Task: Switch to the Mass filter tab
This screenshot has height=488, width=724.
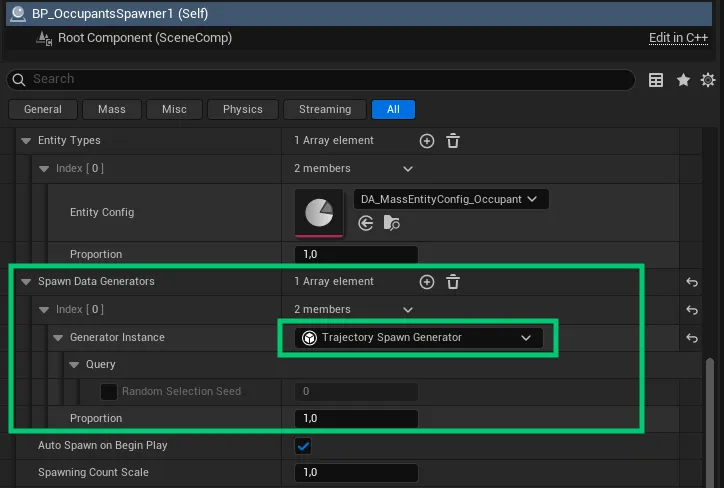Action: pos(111,109)
